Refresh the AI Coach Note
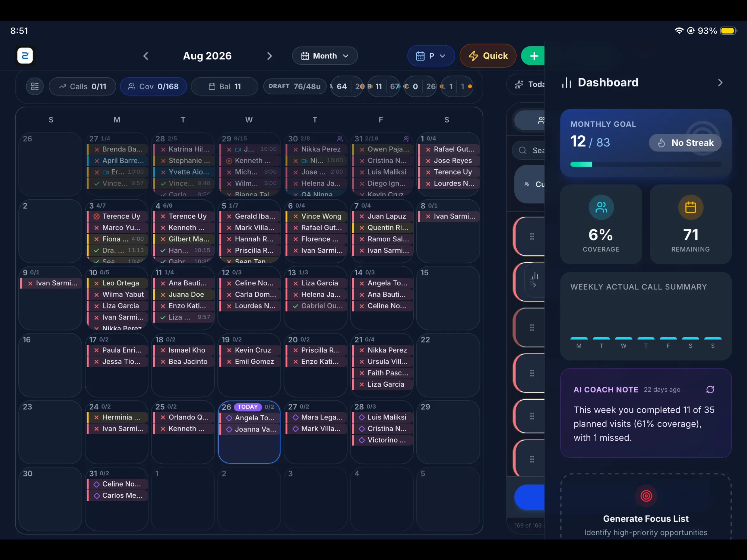Image resolution: width=747 pixels, height=560 pixels. pyautogui.click(x=710, y=390)
